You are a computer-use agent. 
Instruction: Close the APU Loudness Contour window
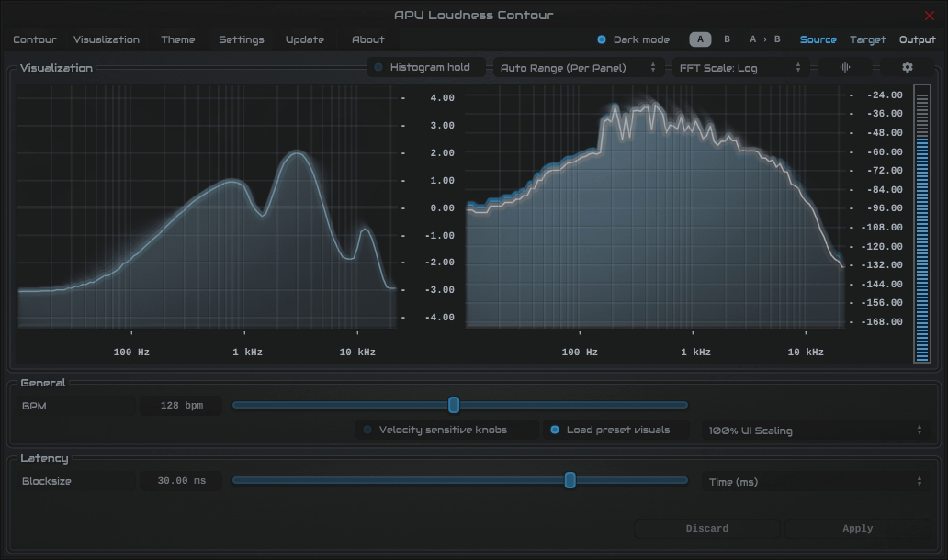pyautogui.click(x=930, y=16)
